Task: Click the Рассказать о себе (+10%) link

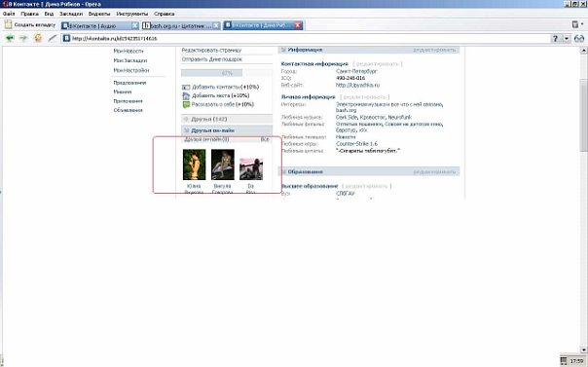Action: click(x=223, y=104)
